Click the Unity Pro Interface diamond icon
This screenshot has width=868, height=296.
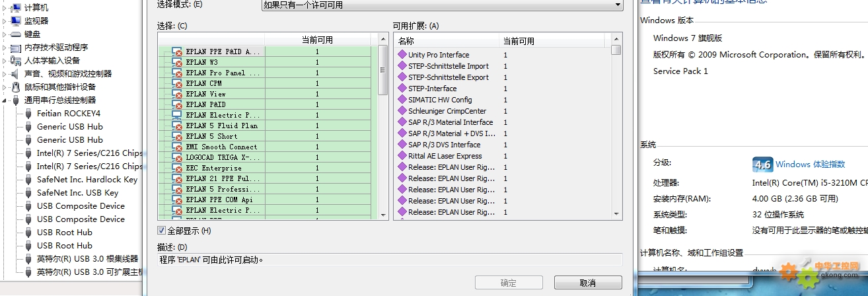pyautogui.click(x=401, y=55)
